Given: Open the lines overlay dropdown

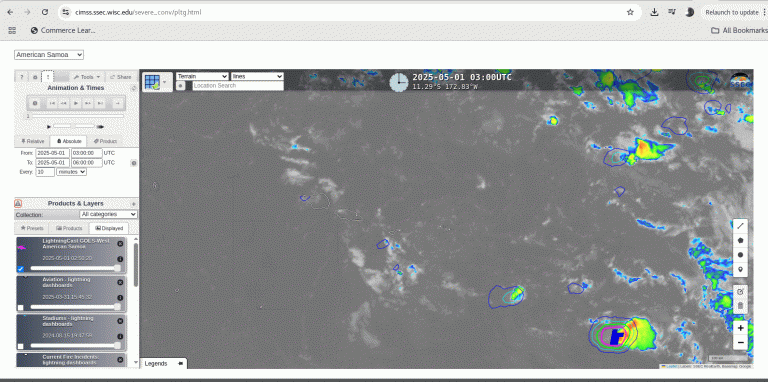Looking at the screenshot, I should coord(257,76).
